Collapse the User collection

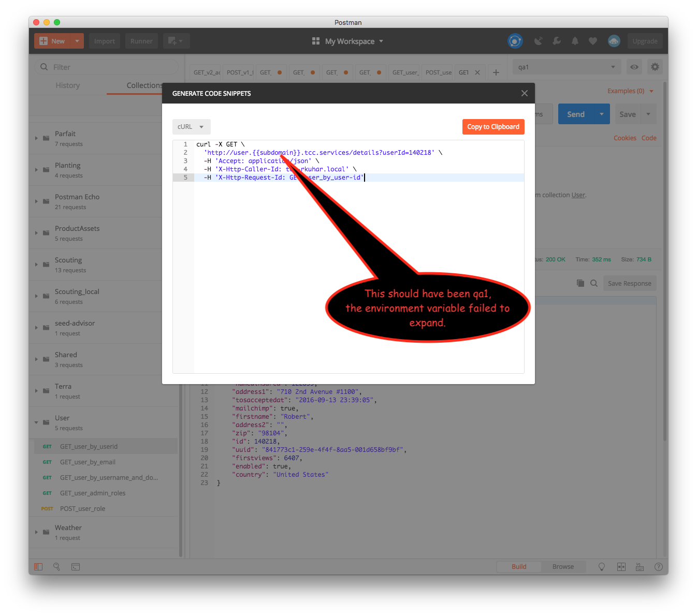(36, 422)
